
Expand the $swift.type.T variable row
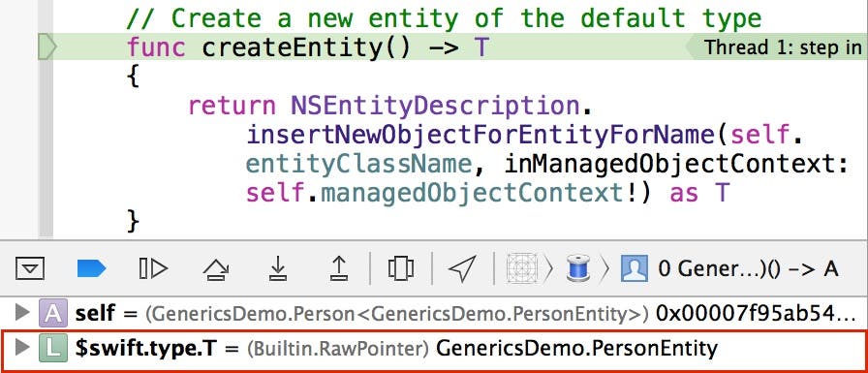point(22,348)
